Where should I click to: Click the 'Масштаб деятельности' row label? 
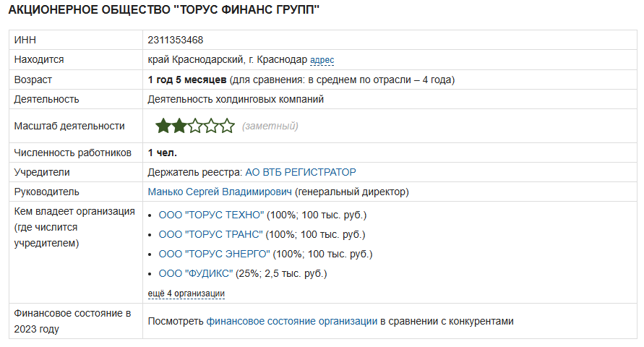pos(69,126)
